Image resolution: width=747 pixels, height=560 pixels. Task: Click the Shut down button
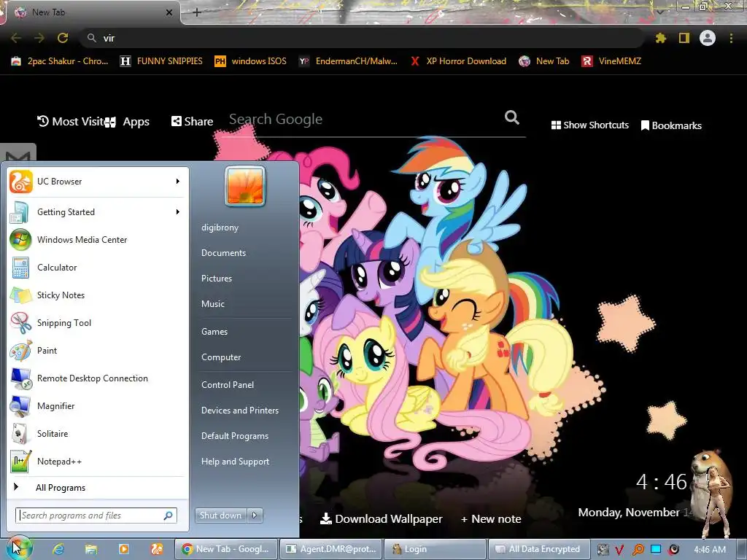tap(221, 516)
